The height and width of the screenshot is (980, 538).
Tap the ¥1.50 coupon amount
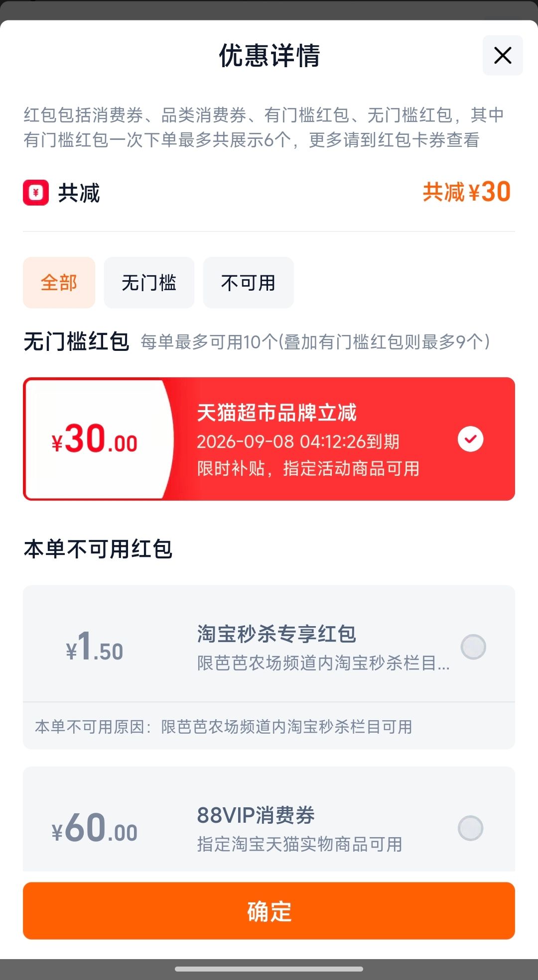[x=94, y=647]
